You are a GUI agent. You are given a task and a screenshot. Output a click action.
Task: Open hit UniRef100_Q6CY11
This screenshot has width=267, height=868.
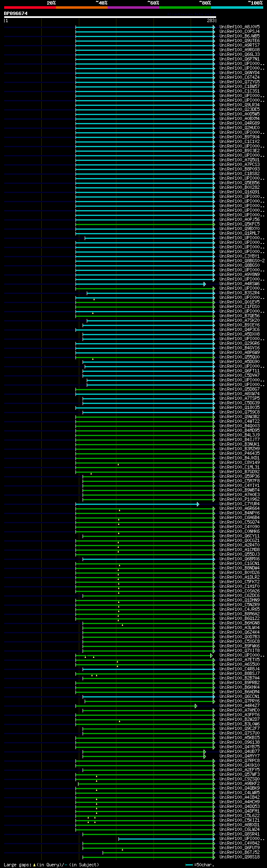click(x=239, y=536)
